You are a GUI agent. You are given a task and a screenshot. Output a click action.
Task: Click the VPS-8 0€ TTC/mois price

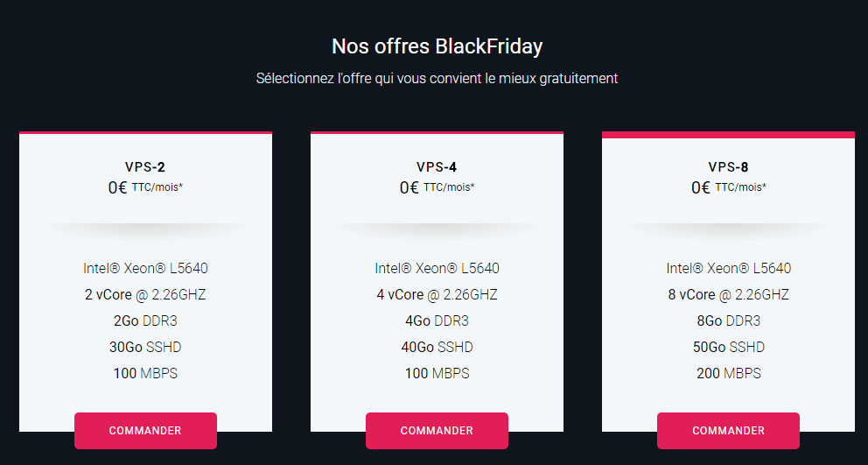pyautogui.click(x=728, y=187)
